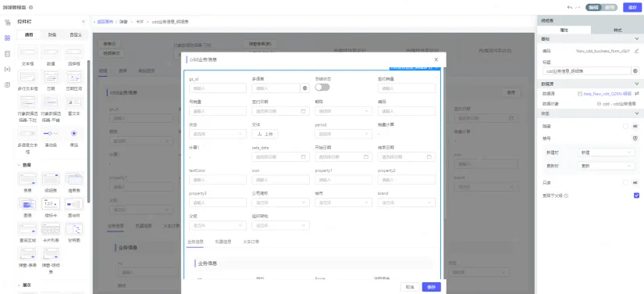The image size is (644, 294).
Task: Open the 更新时 dropdown in properties
Action: click(x=607, y=166)
